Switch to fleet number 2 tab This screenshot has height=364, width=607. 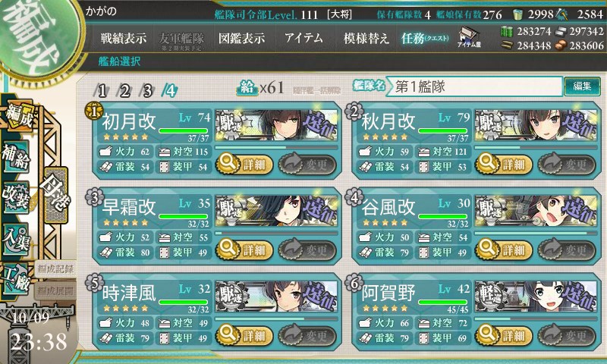click(124, 90)
